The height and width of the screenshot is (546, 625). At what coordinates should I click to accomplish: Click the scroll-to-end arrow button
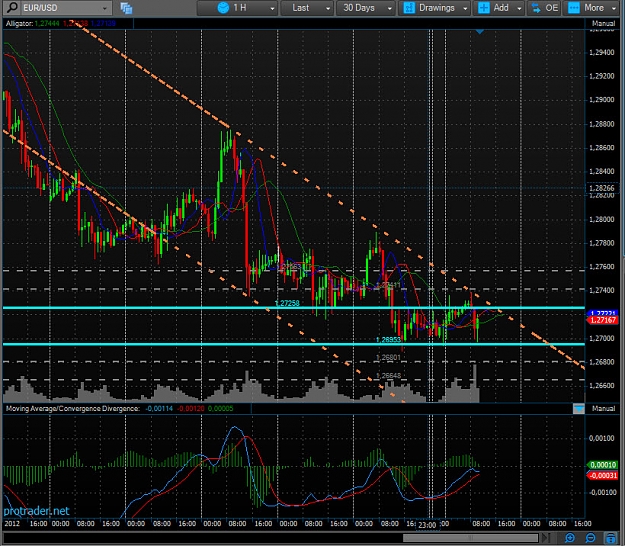(545, 538)
